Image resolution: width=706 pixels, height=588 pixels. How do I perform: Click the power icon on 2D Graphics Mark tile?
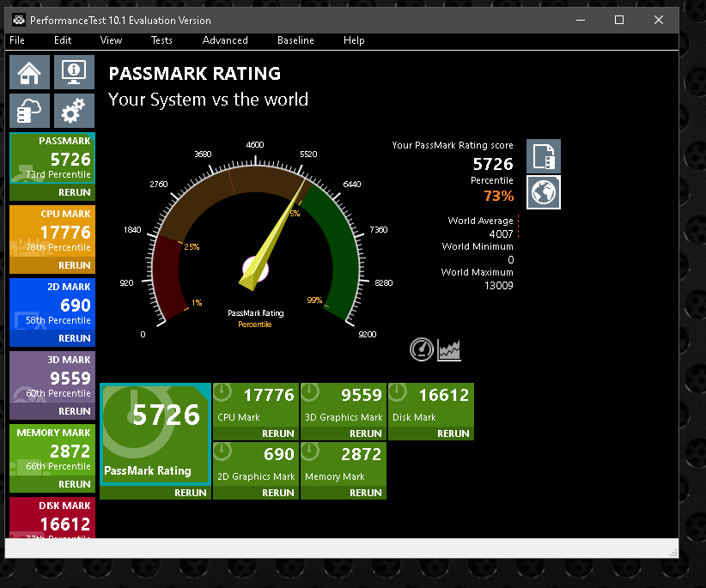point(222,452)
